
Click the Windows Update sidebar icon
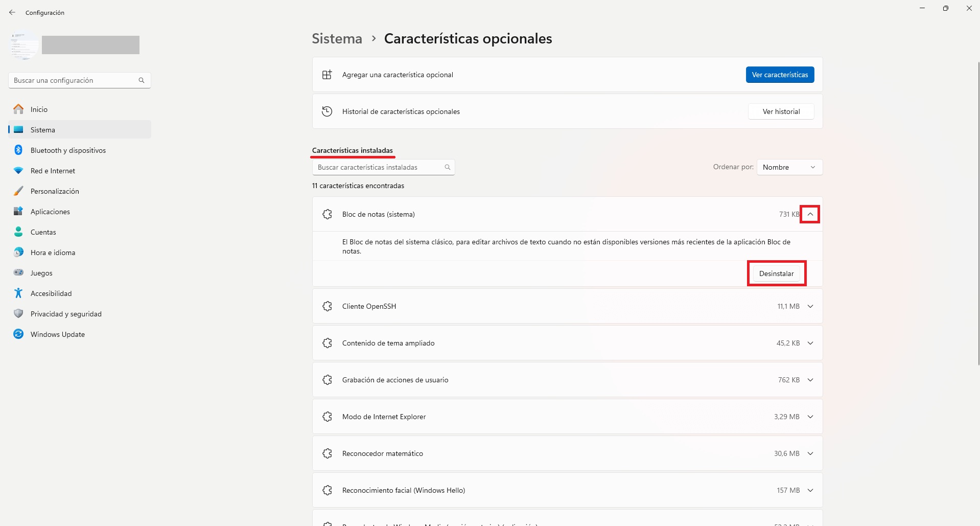click(x=18, y=334)
